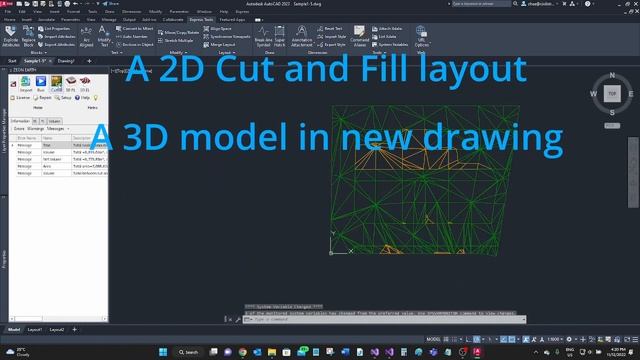Toggle the Warnings filter in the Information tab
Screen dimensions: 640x360
(36, 129)
